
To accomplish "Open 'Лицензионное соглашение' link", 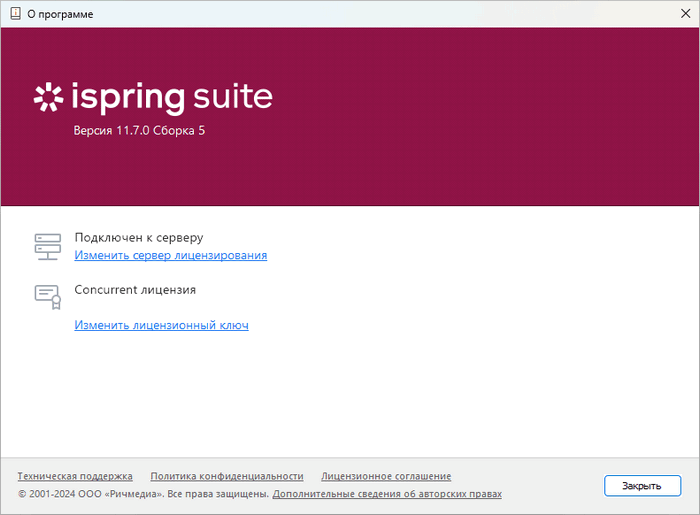I will (386, 476).
